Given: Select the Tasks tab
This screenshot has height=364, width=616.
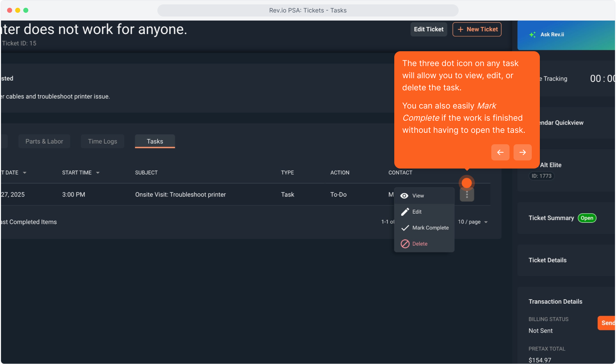Looking at the screenshot, I should pos(155,141).
